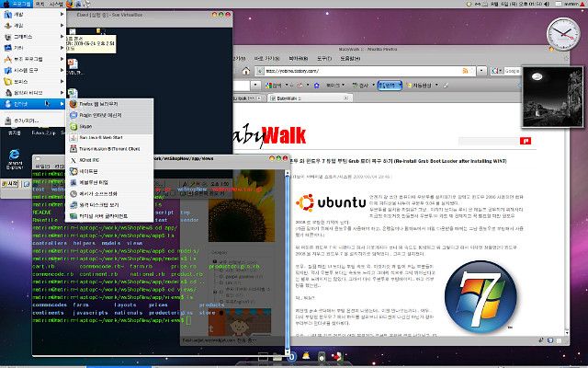The image size is (588, 368).
Task: Click the XChat IRC icon
Action: pyautogui.click(x=73, y=160)
